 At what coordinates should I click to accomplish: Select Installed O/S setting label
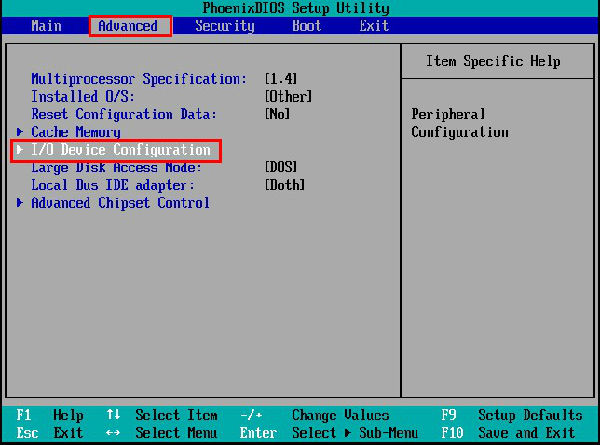83,96
